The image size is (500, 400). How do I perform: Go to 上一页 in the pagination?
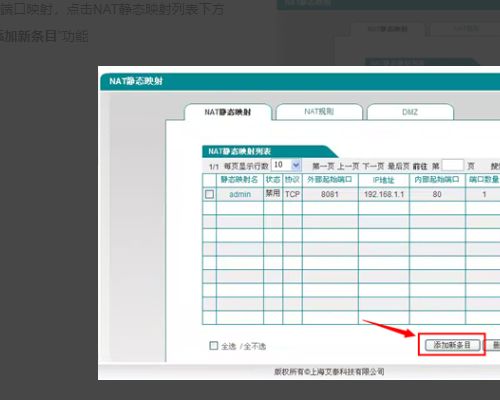coord(348,166)
